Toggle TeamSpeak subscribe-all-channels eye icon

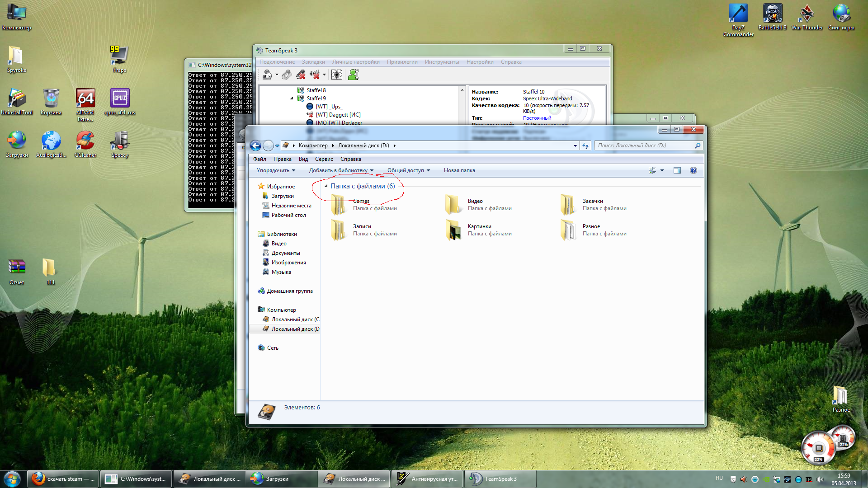(x=337, y=75)
